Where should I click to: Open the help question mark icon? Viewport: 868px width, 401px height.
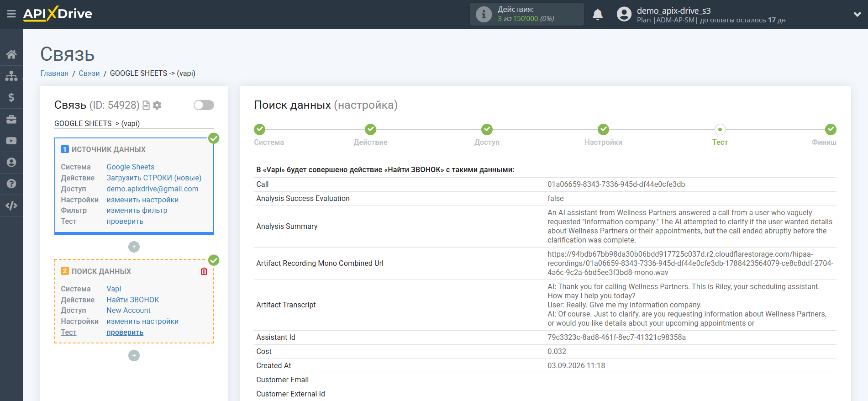(x=11, y=184)
